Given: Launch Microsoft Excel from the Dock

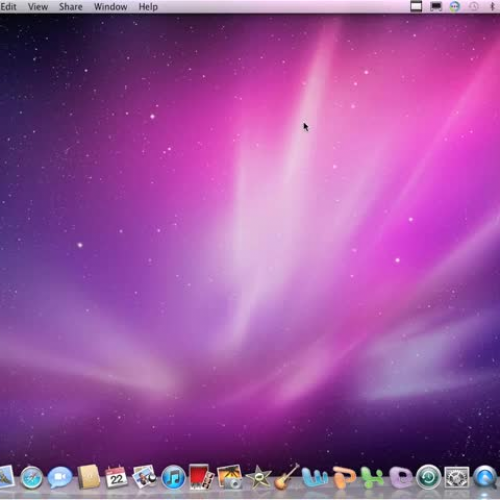Looking at the screenshot, I should pyautogui.click(x=372, y=478).
